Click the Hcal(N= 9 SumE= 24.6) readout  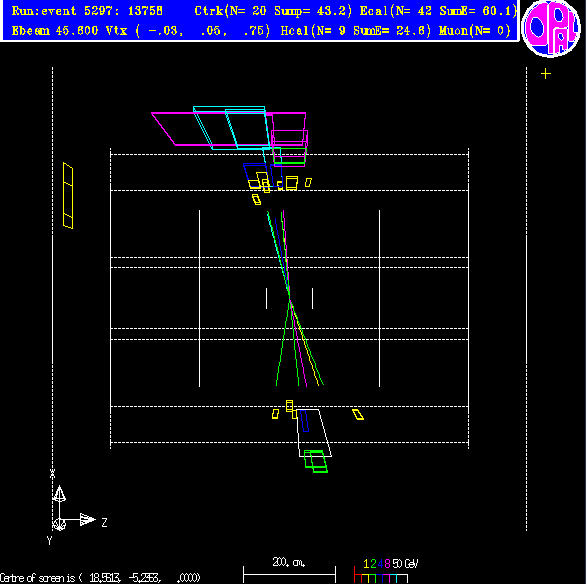(356, 31)
